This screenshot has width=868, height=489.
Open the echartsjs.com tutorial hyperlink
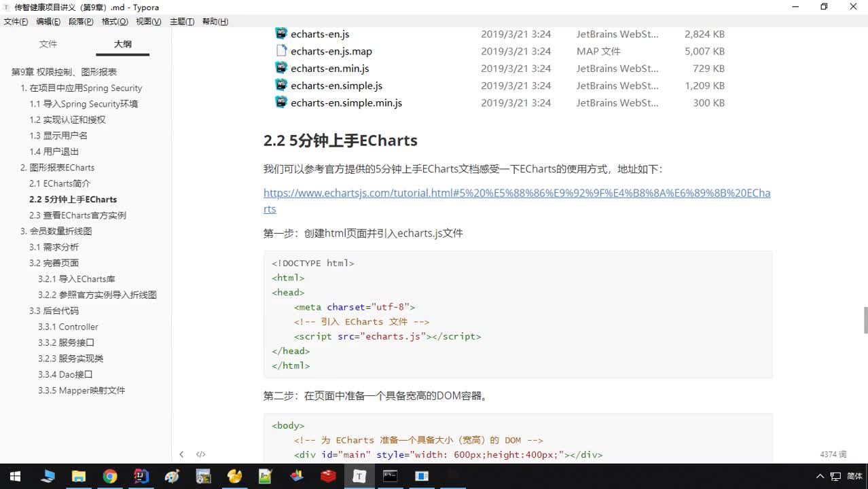click(517, 200)
